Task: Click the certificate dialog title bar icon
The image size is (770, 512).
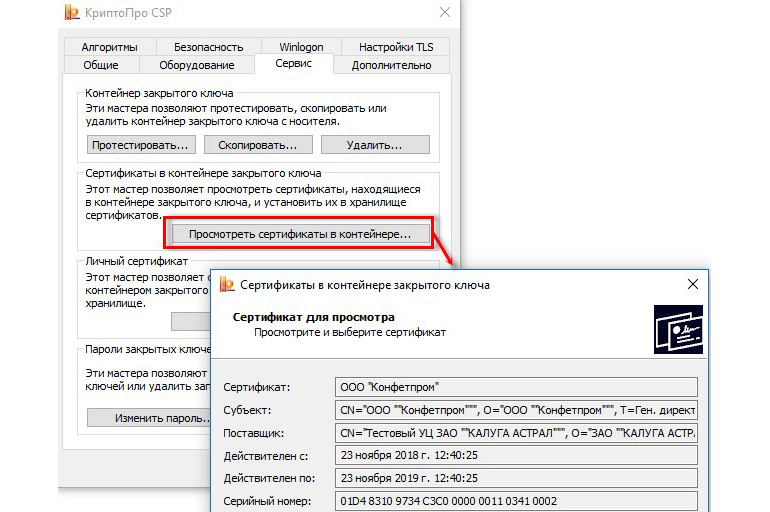Action: 226,284
